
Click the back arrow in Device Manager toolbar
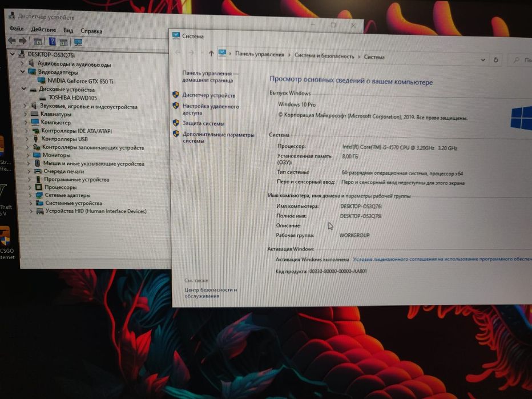pos(12,41)
